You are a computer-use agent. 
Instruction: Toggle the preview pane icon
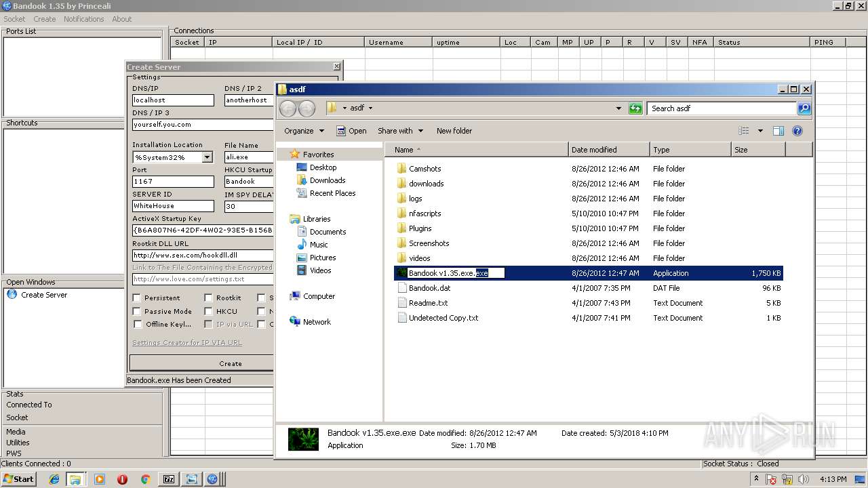point(778,131)
